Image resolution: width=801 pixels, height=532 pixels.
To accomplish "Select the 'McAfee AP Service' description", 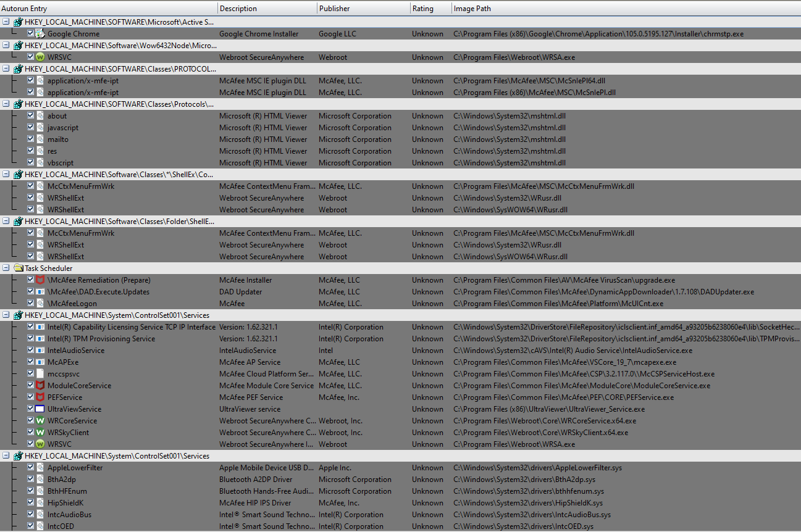I will 250,362.
